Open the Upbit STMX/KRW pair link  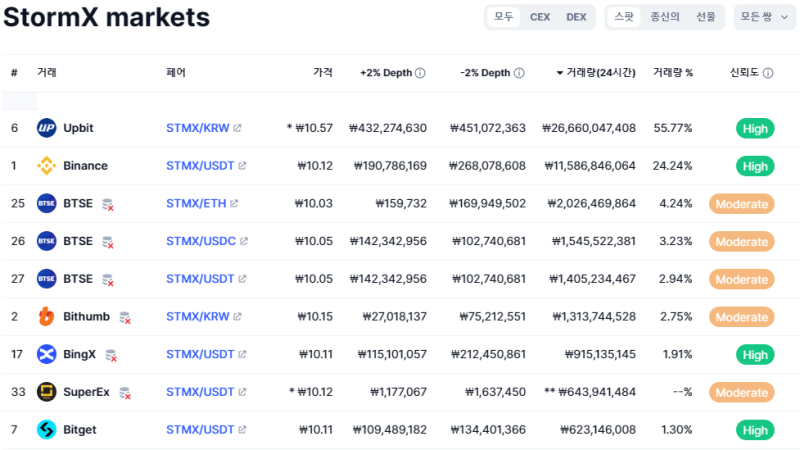198,128
